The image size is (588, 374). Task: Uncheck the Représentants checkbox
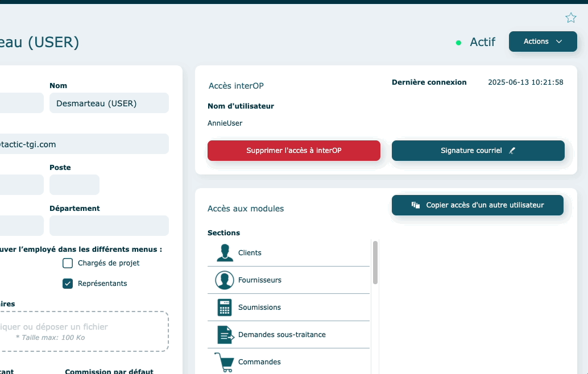point(68,284)
